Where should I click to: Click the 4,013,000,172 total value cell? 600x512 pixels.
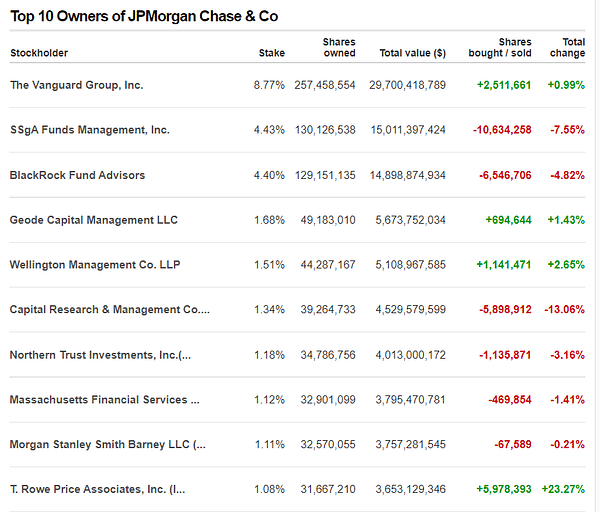tap(411, 355)
